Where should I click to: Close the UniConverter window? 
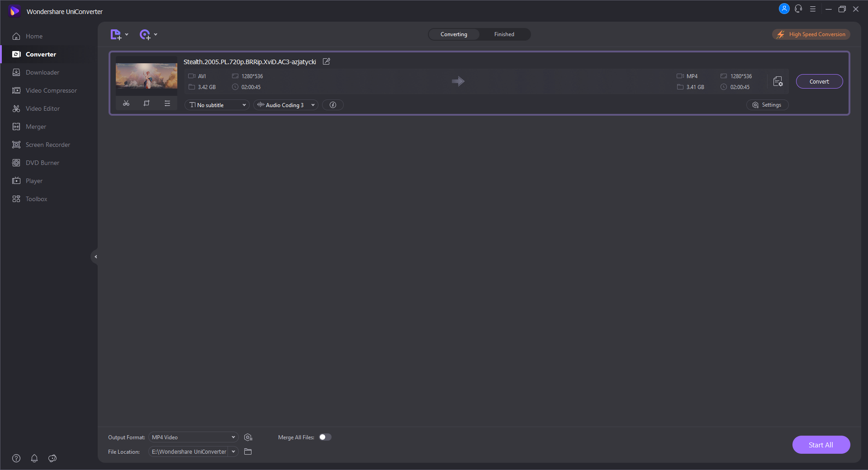coord(856,9)
